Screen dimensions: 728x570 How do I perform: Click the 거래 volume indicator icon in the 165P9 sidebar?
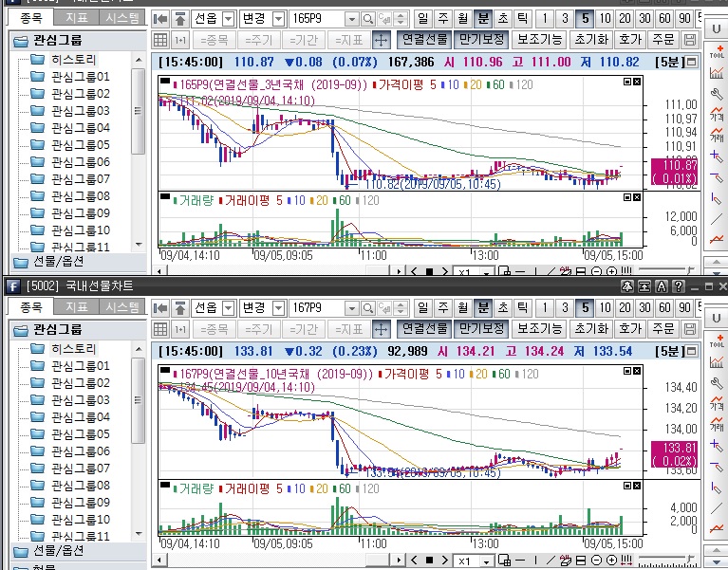point(717,135)
